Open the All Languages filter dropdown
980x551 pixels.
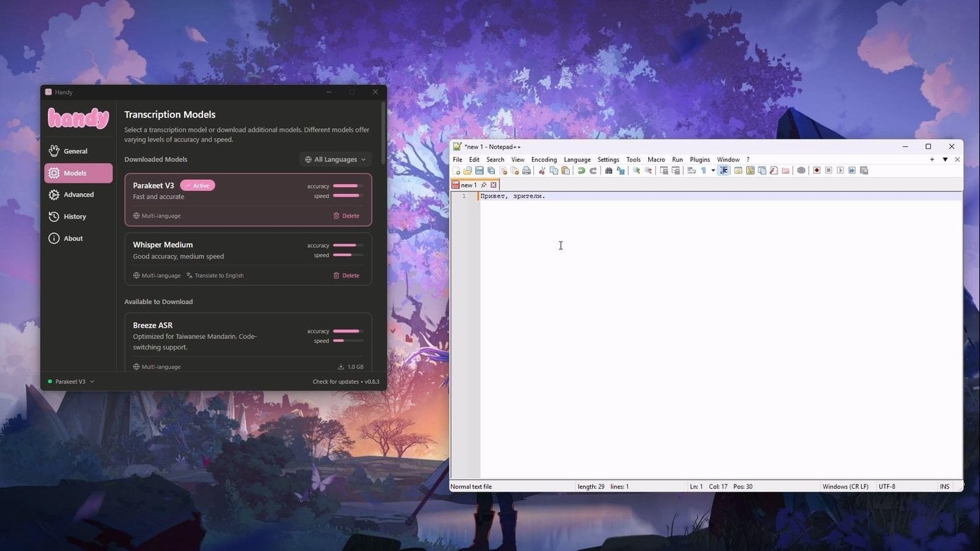coord(335,160)
